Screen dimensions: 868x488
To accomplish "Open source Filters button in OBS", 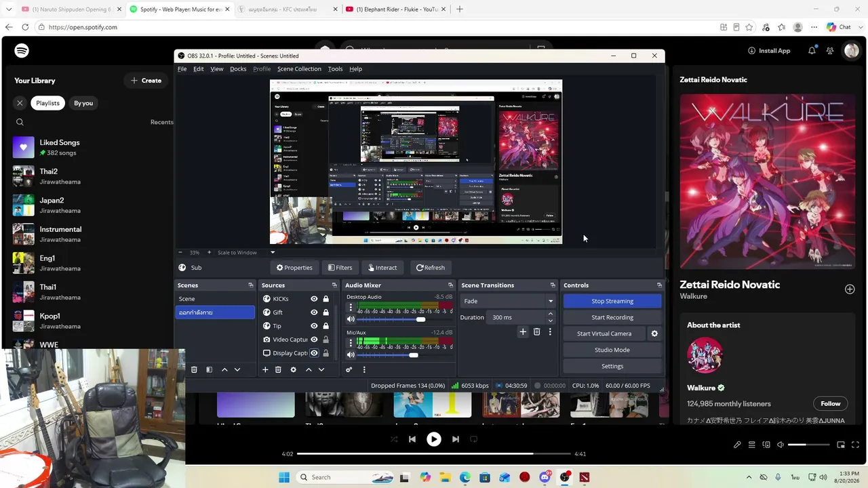I will (340, 268).
